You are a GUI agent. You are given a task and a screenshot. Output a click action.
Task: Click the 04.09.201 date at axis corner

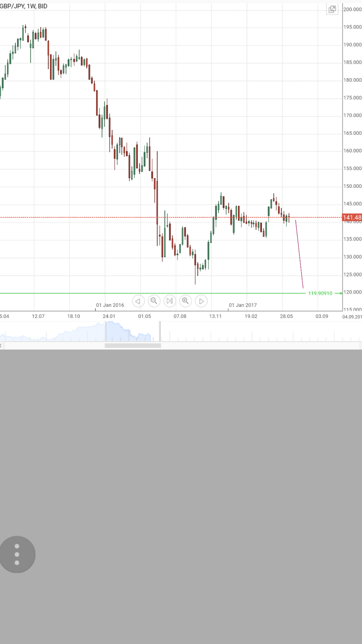(x=352, y=317)
